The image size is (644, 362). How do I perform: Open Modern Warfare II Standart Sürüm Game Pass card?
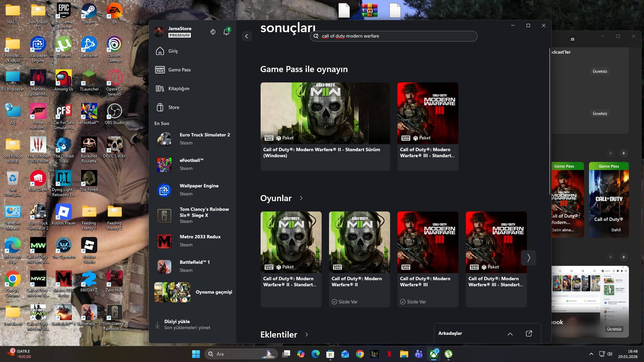click(325, 126)
